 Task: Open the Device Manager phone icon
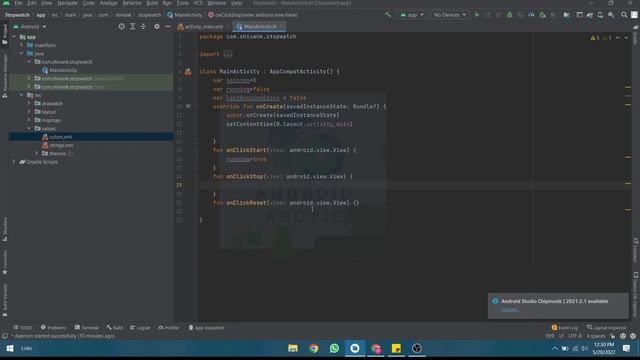coord(600,15)
